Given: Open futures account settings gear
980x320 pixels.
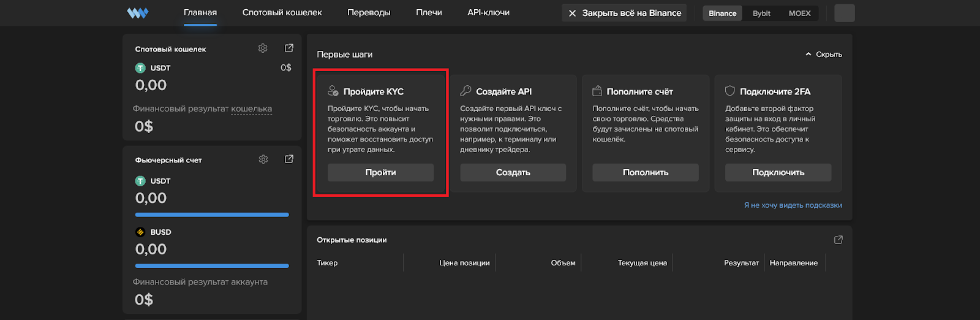Looking at the screenshot, I should 263,159.
